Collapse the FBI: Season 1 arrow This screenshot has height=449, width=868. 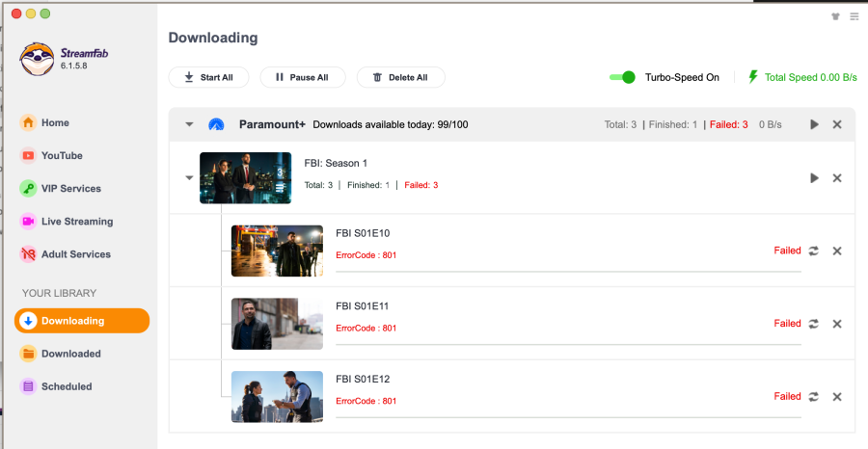(x=189, y=178)
